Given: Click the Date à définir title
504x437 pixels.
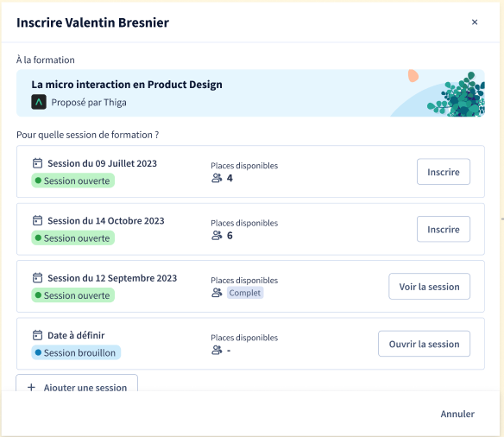Looking at the screenshot, I should coord(76,335).
